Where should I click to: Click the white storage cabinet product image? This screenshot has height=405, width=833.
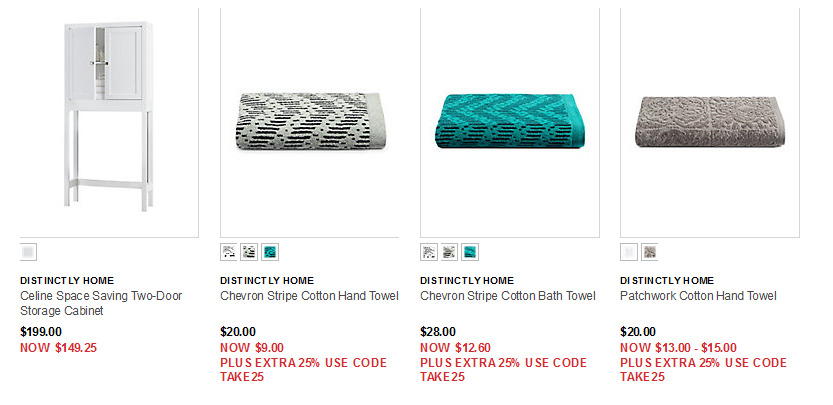(108, 115)
